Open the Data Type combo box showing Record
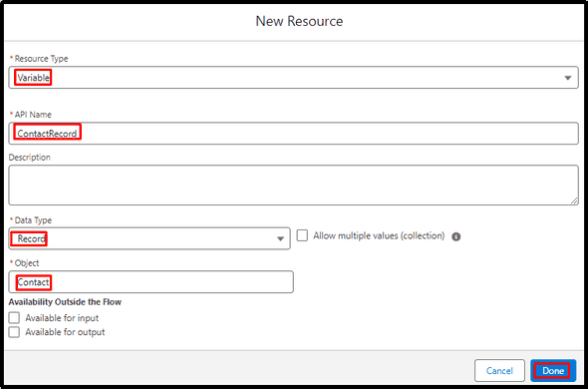This screenshot has height=389, width=588. (149, 238)
